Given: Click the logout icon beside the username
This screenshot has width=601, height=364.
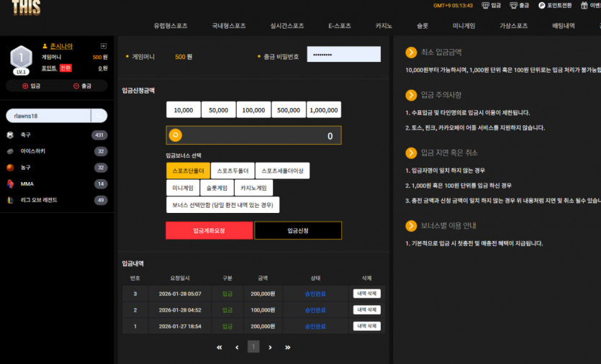Looking at the screenshot, I should click(104, 46).
